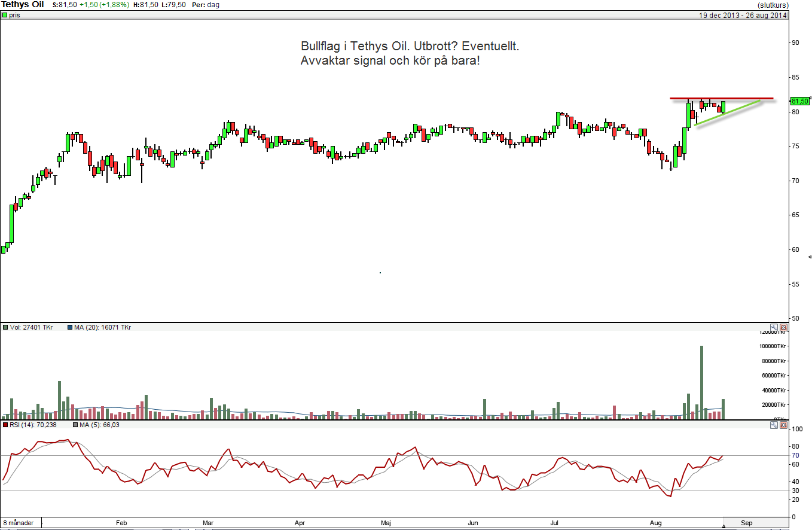Close the RSI indicator panel

tap(784, 425)
